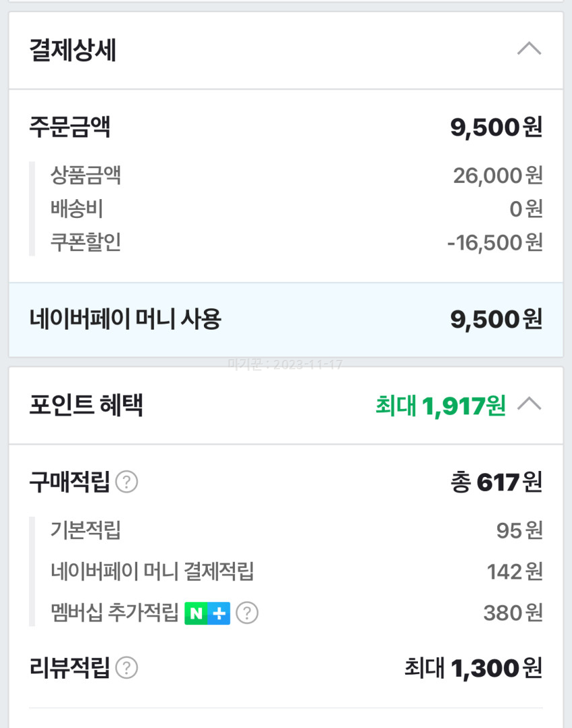
Task: Tap the N+ membership badge
Action: click(x=207, y=613)
